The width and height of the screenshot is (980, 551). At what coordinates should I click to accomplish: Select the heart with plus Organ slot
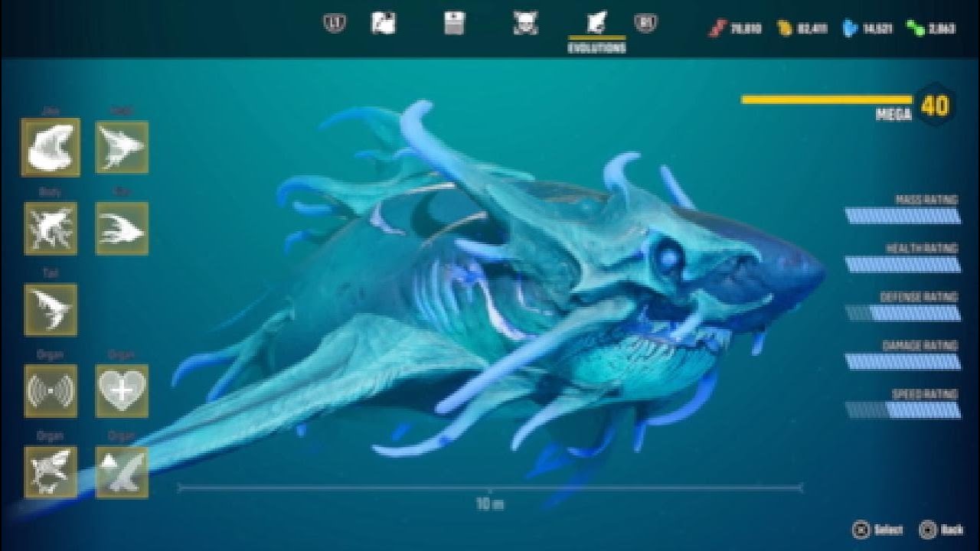[x=122, y=391]
